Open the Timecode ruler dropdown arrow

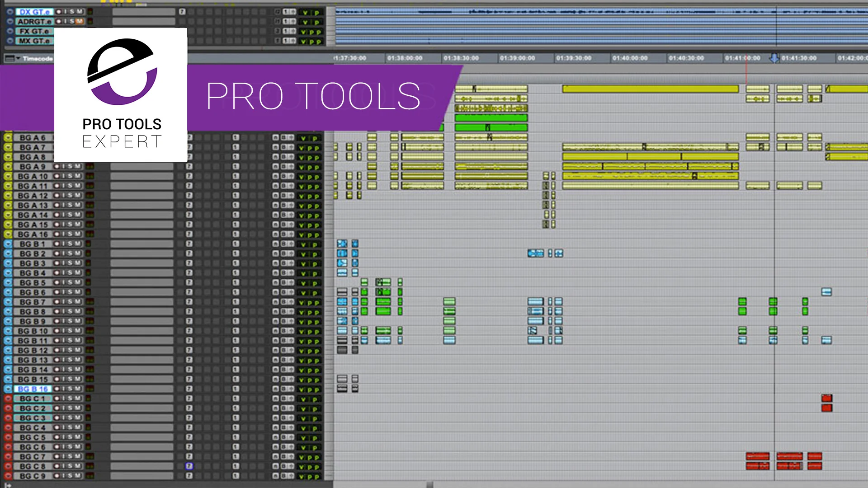(x=17, y=58)
